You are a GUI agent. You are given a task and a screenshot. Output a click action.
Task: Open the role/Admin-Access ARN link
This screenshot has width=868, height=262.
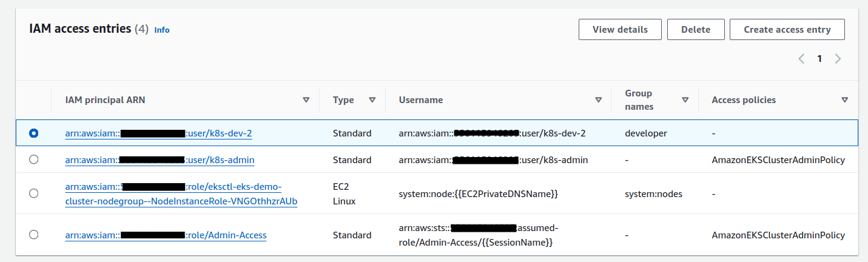pyautogui.click(x=226, y=235)
